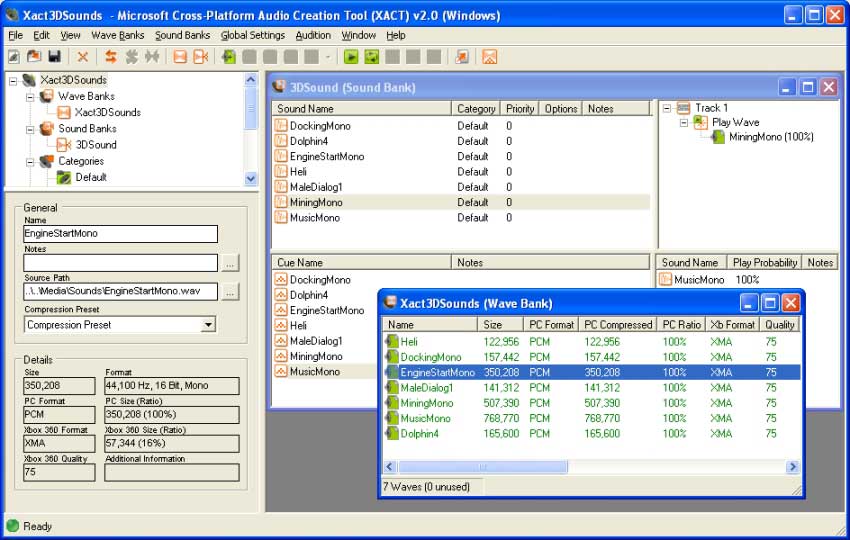Click the green Ready status icon

click(12, 526)
